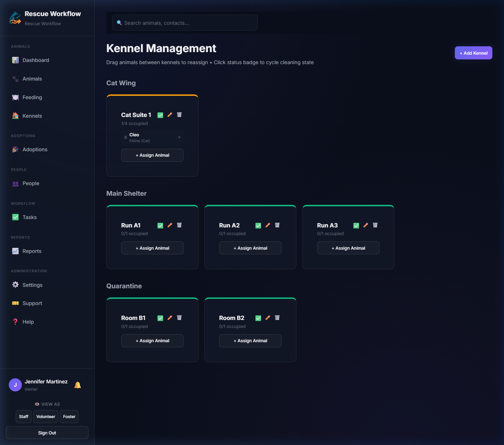This screenshot has width=504, height=445.
Task: Switch view to Foster
Action: [69, 416]
